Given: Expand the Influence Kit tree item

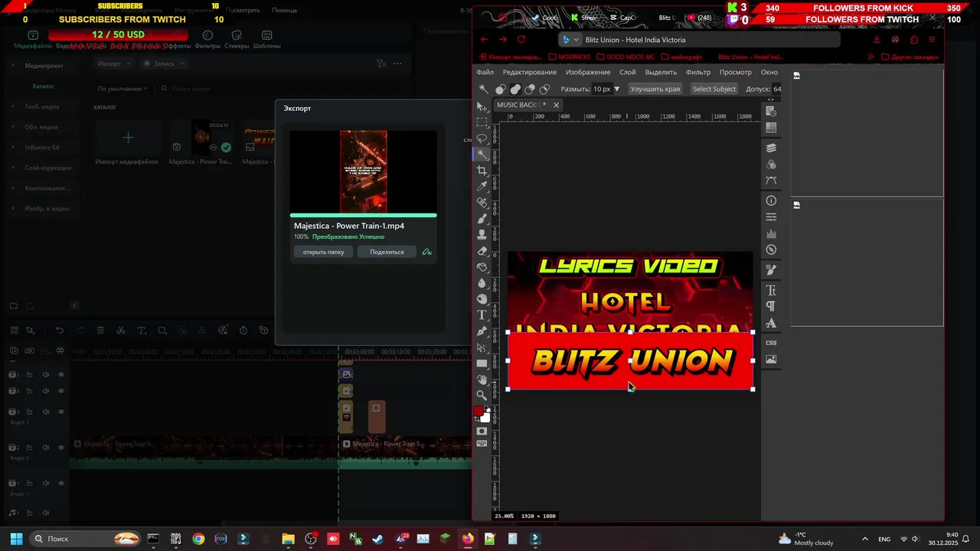Looking at the screenshot, I should [x=13, y=147].
